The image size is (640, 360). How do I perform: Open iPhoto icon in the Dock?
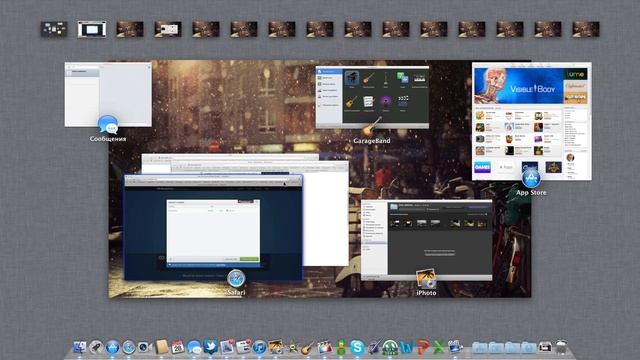point(276,347)
